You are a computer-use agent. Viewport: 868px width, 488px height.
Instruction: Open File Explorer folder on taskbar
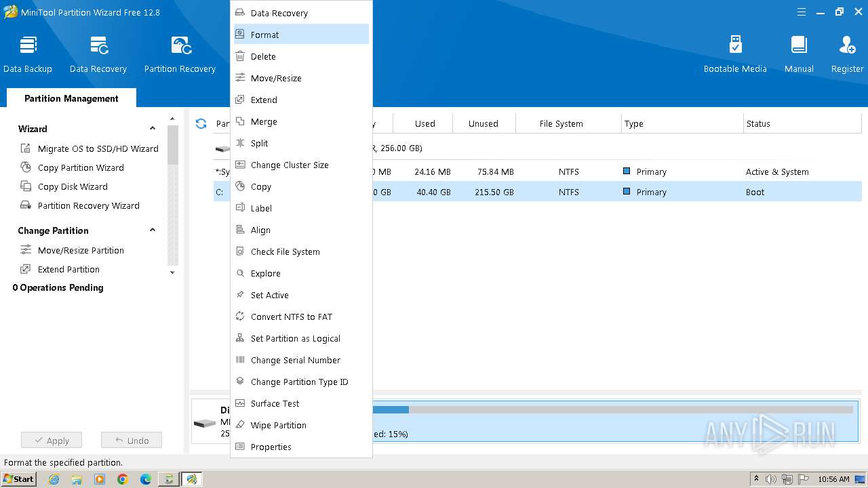(x=77, y=479)
